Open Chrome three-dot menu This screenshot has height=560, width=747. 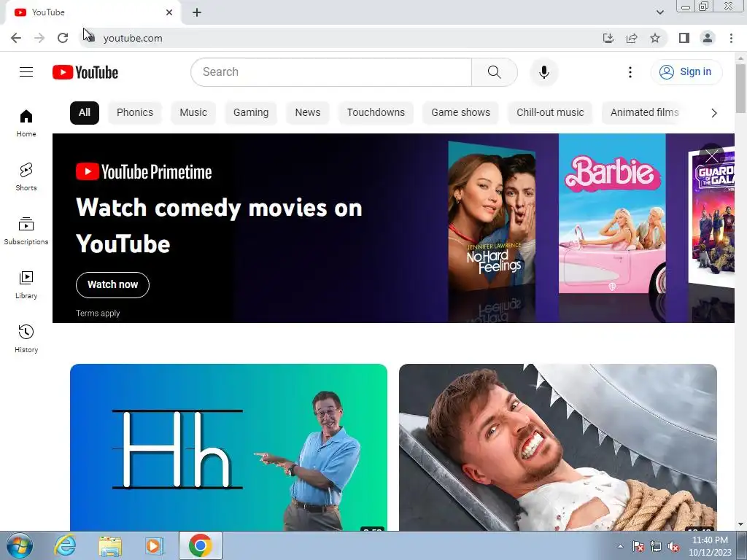tap(731, 38)
